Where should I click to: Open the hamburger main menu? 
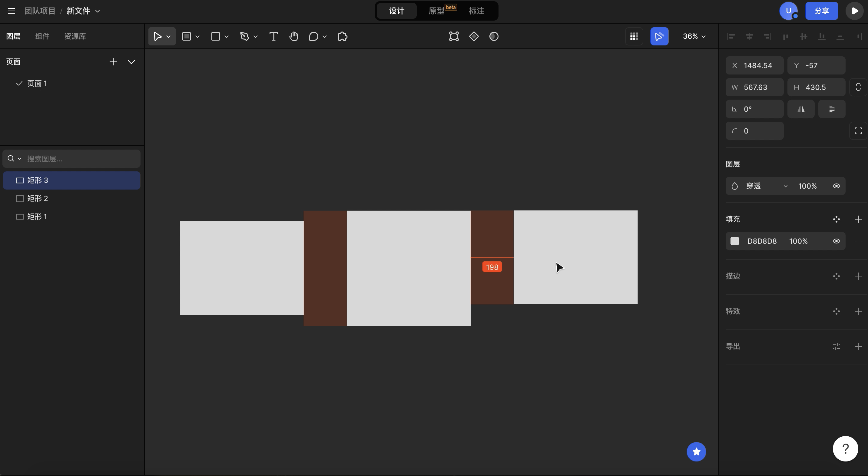pos(12,11)
